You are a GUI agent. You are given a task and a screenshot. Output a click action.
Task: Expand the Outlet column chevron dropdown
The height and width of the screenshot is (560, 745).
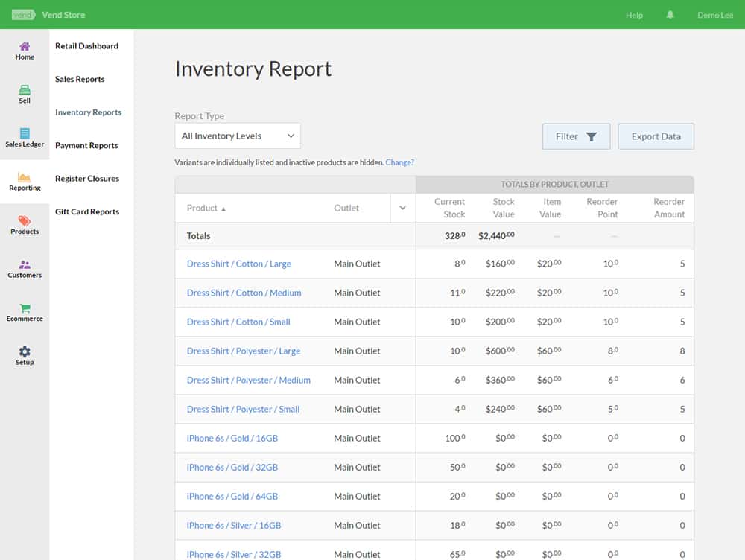pyautogui.click(x=402, y=208)
